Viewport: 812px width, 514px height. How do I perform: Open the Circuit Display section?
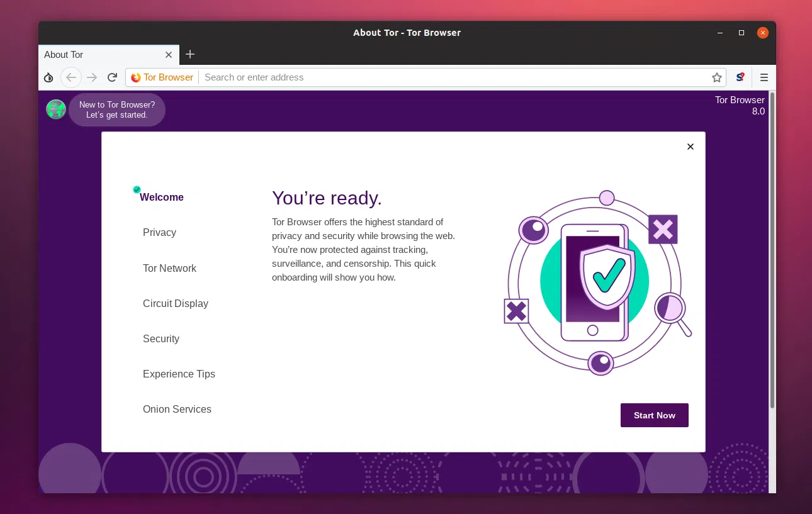[176, 303]
